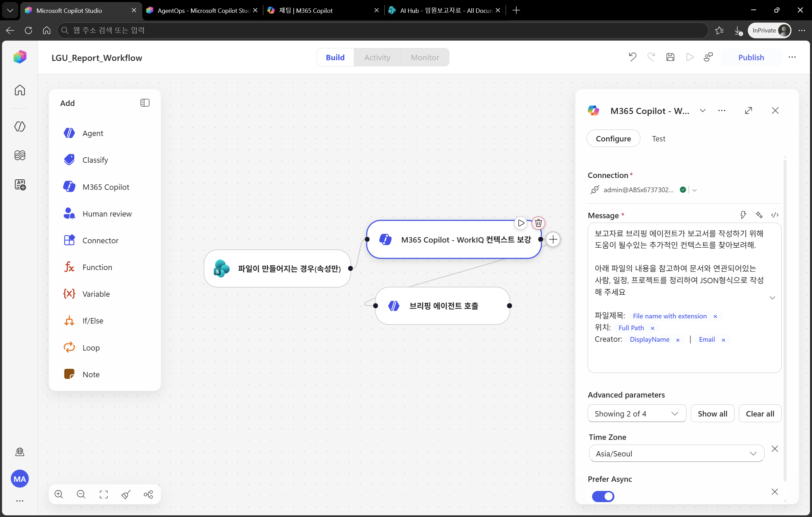Open the browser tab list dropdown
Screen dimensions: 812x517
10,10
